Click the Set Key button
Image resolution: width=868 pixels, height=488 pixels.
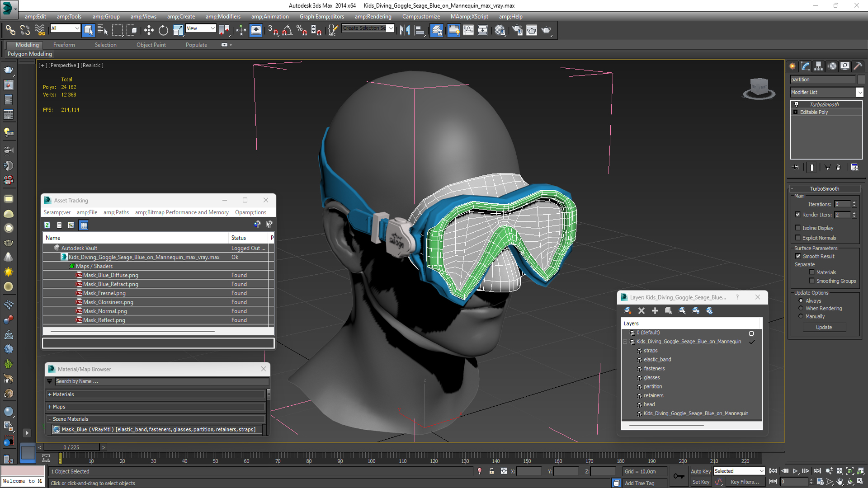coord(701,482)
